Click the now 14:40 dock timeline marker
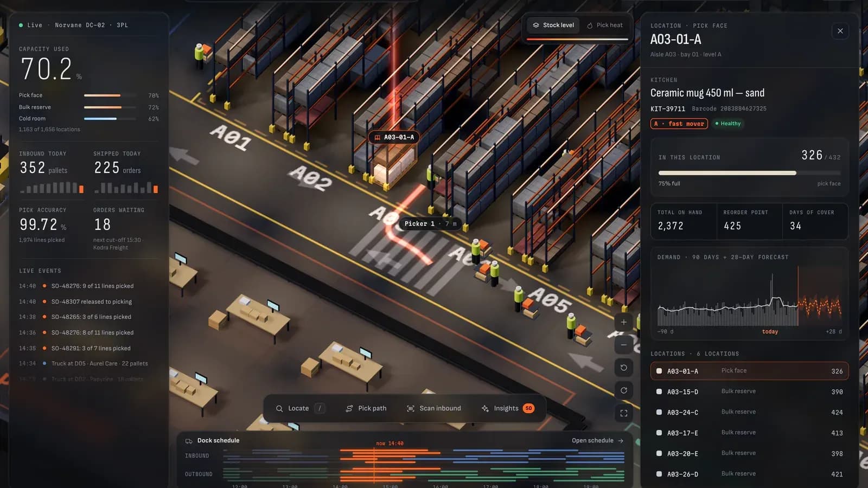 (390, 444)
